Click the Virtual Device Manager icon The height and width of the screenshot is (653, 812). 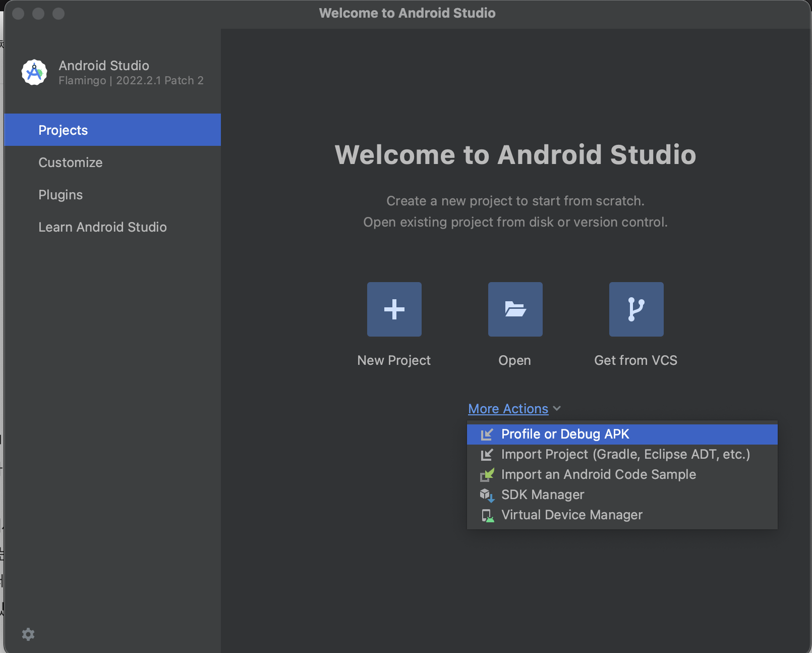point(487,515)
